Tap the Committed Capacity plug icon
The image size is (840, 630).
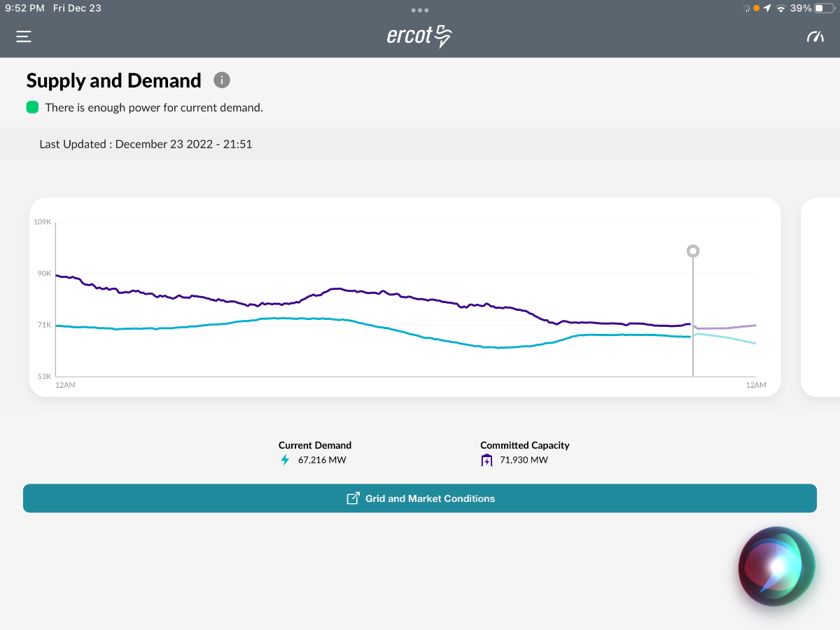click(486, 460)
